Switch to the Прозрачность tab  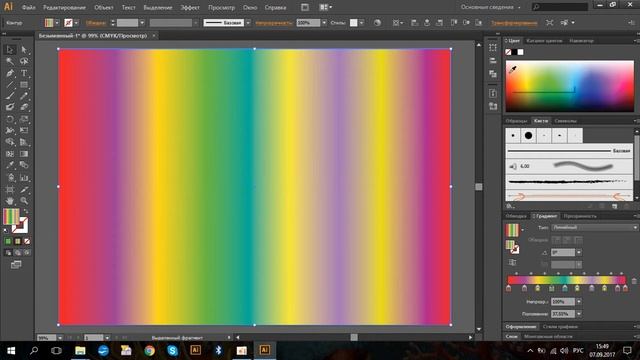pyautogui.click(x=580, y=216)
